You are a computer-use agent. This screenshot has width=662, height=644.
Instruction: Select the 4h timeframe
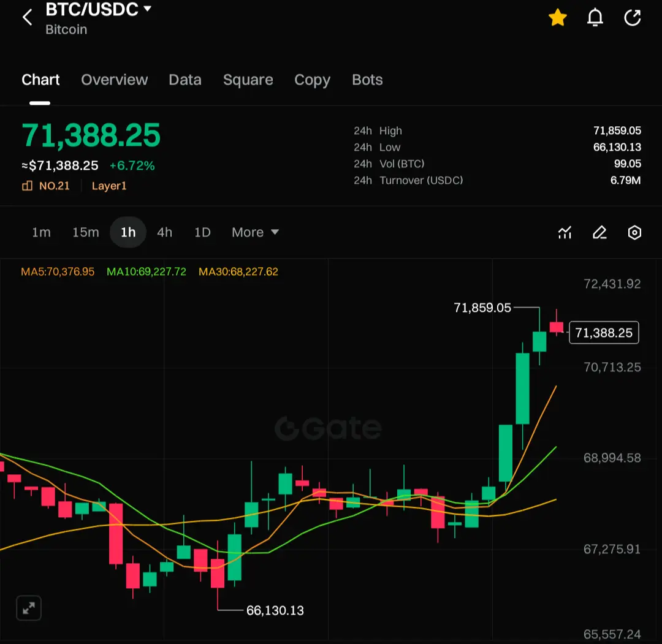165,232
